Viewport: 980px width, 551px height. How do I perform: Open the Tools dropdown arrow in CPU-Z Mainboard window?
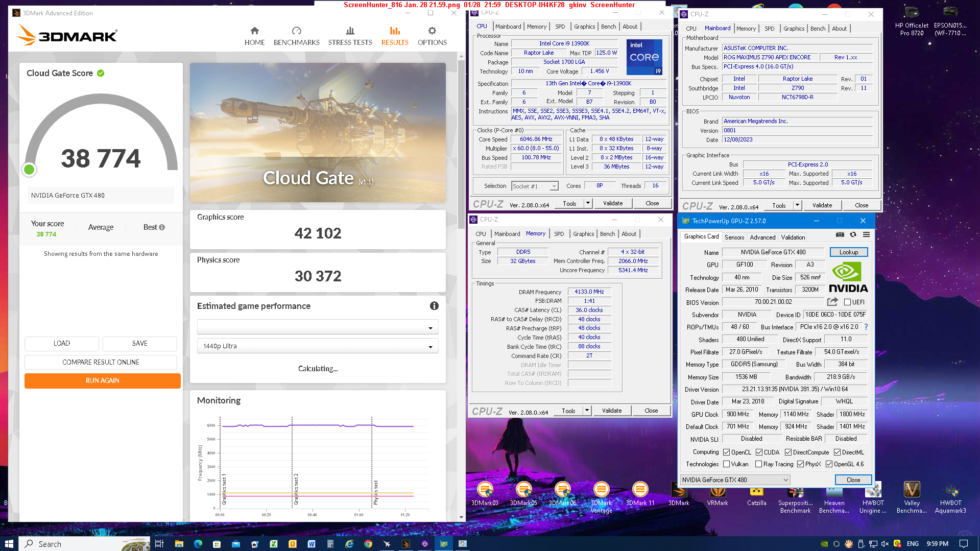point(797,205)
